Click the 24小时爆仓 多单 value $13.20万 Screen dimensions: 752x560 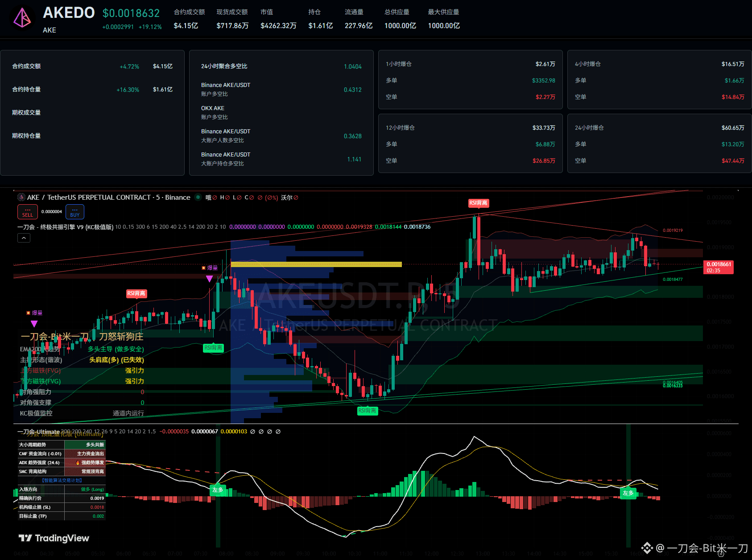[x=733, y=144]
